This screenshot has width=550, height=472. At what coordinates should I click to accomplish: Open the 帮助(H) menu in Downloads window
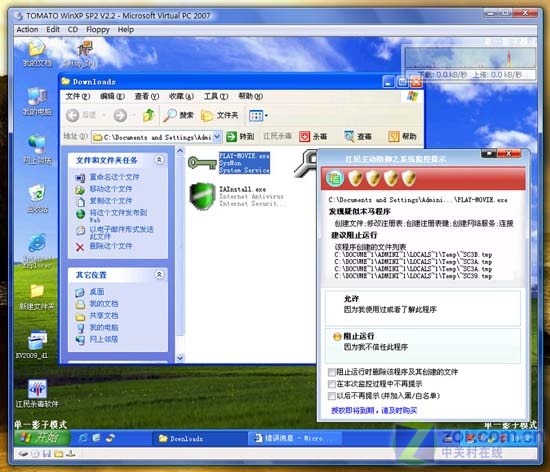click(x=250, y=96)
